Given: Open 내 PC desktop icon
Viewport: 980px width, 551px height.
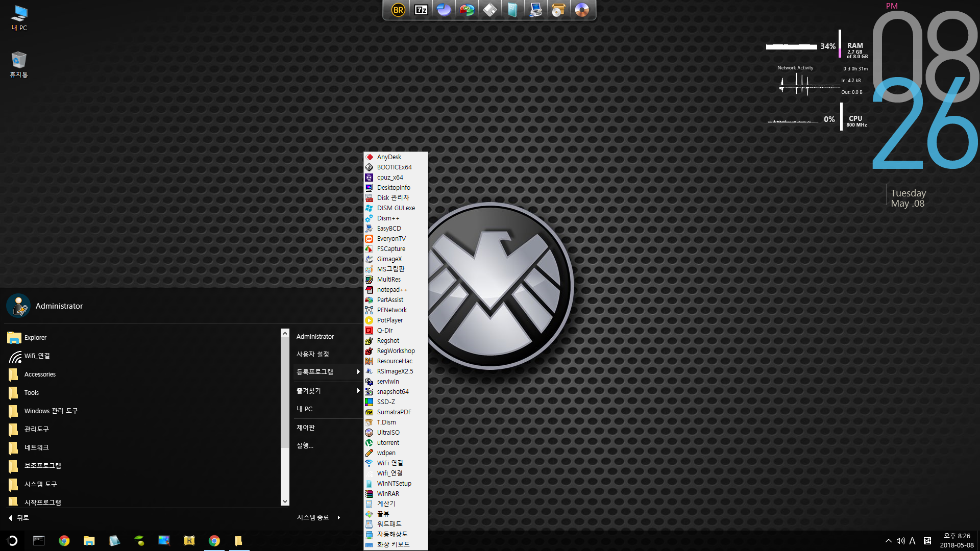Looking at the screenshot, I should click(x=19, y=18).
